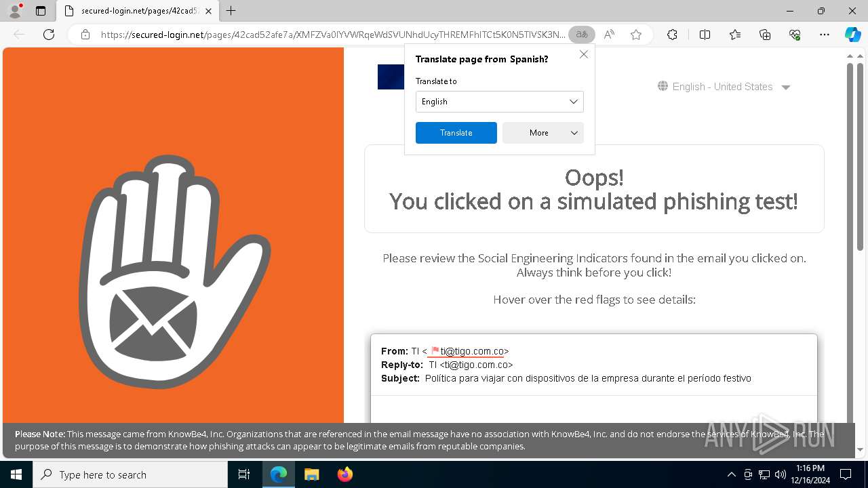Click the Microsoft Edge taskbar icon

pos(279,474)
